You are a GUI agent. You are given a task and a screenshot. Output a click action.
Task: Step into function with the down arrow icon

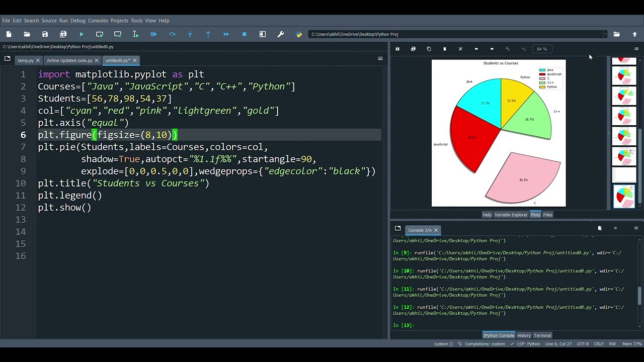pyautogui.click(x=190, y=34)
